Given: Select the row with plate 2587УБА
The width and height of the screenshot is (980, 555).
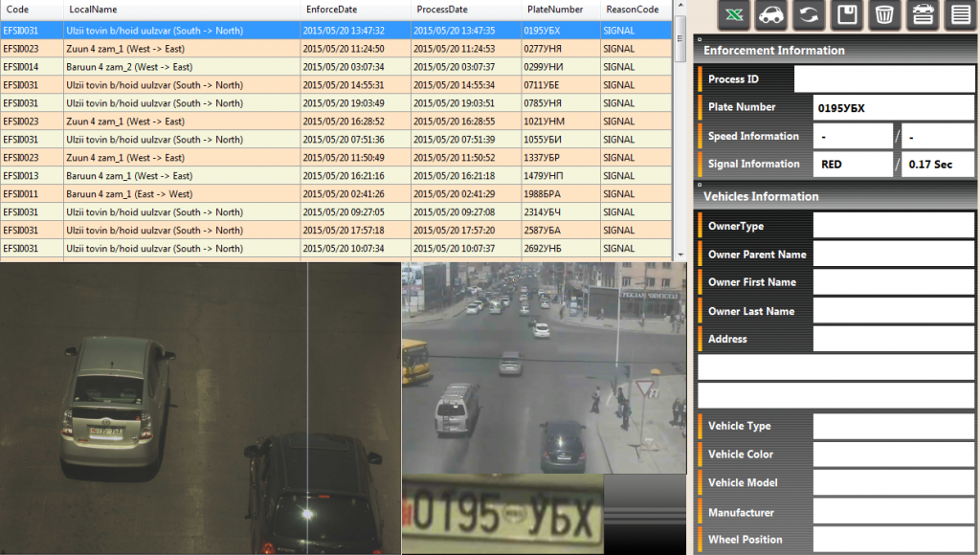Looking at the screenshot, I should point(335,231).
